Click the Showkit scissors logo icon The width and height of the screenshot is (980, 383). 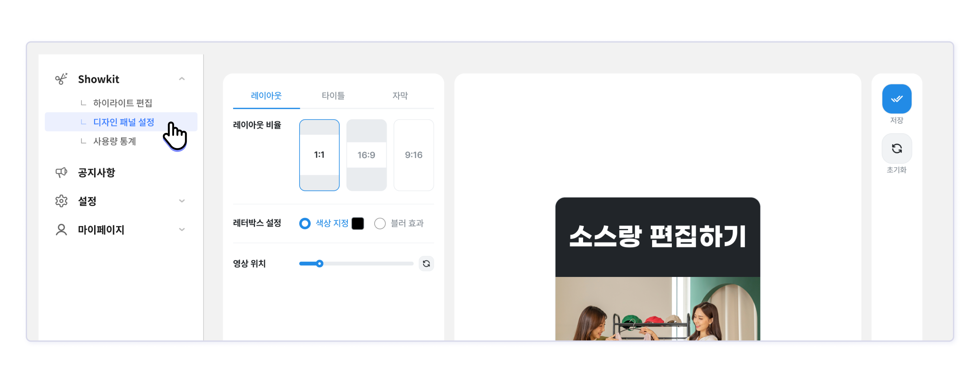61,79
